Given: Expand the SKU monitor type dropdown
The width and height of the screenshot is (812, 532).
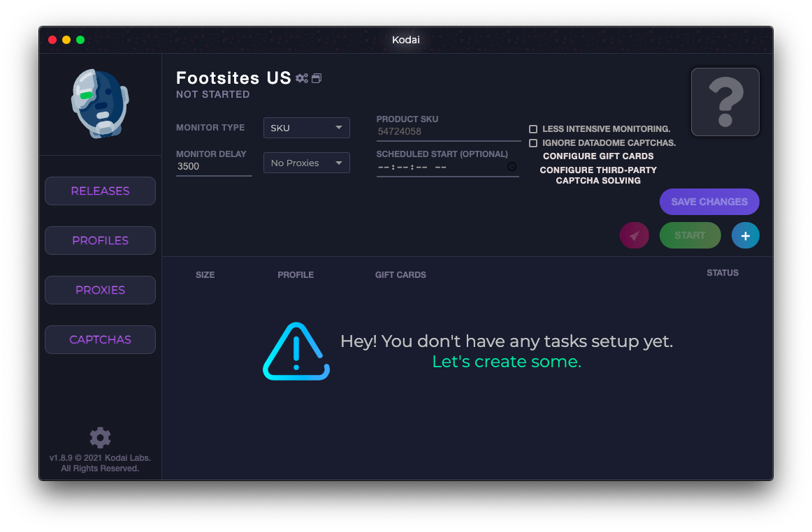Looking at the screenshot, I should [x=307, y=128].
